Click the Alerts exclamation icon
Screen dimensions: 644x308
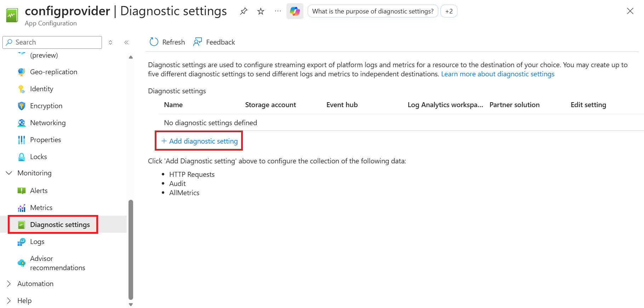(22, 191)
